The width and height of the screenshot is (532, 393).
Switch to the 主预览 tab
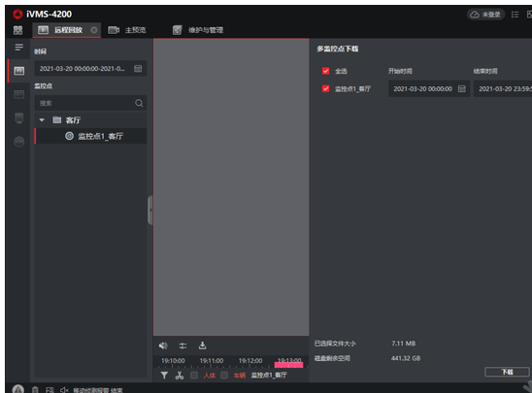[127, 30]
